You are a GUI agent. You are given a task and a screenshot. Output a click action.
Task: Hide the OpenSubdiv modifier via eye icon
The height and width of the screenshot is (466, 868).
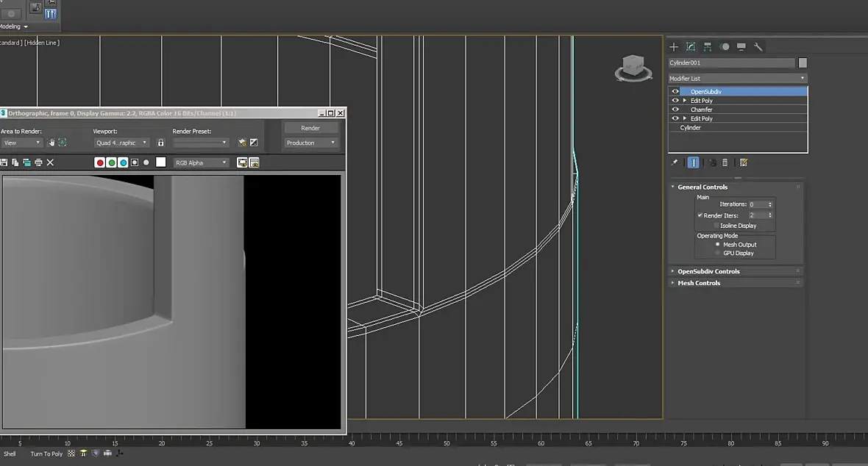point(675,92)
